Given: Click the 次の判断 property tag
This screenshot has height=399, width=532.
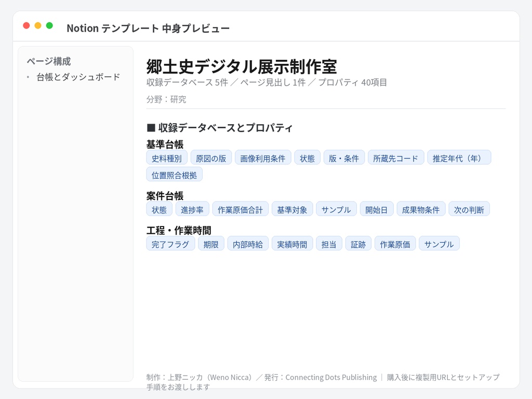Looking at the screenshot, I should (x=469, y=209).
